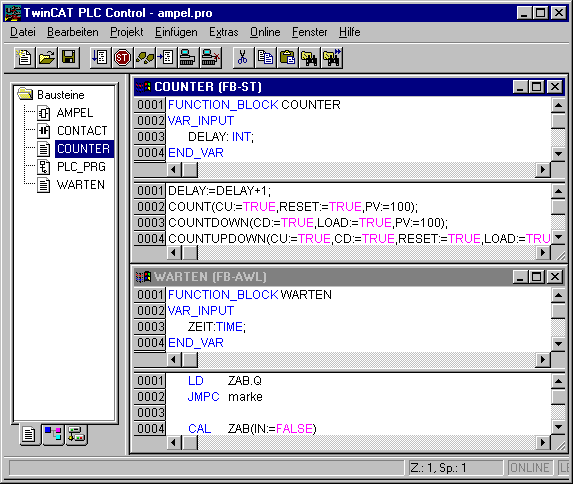
Task: Switch to the Ressourcen tab icon at bottom
Action: [76, 435]
